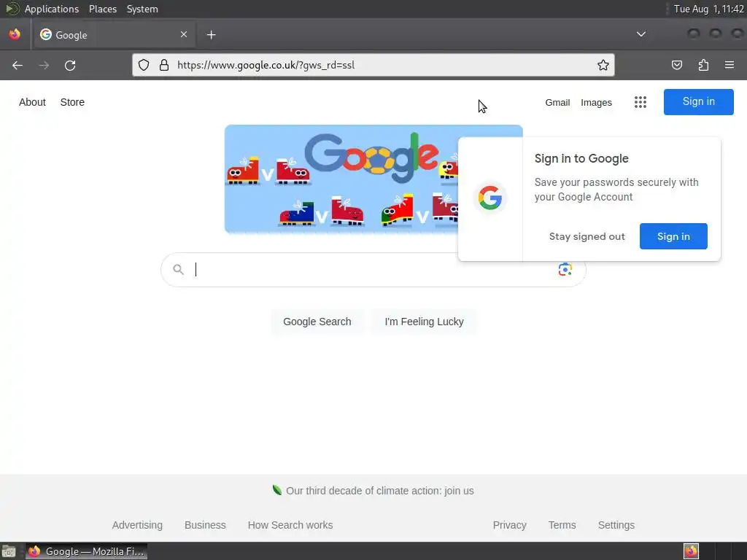Go back with the browser back arrow

pos(18,65)
